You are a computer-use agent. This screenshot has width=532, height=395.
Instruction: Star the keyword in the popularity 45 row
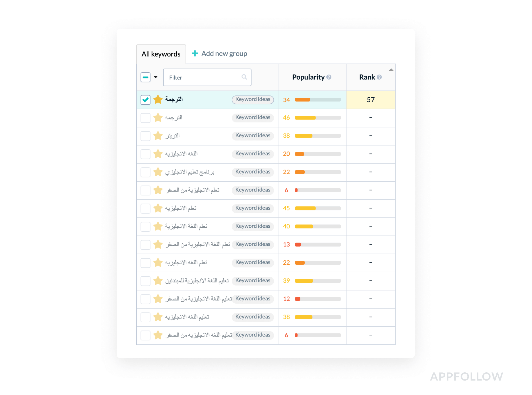(158, 208)
